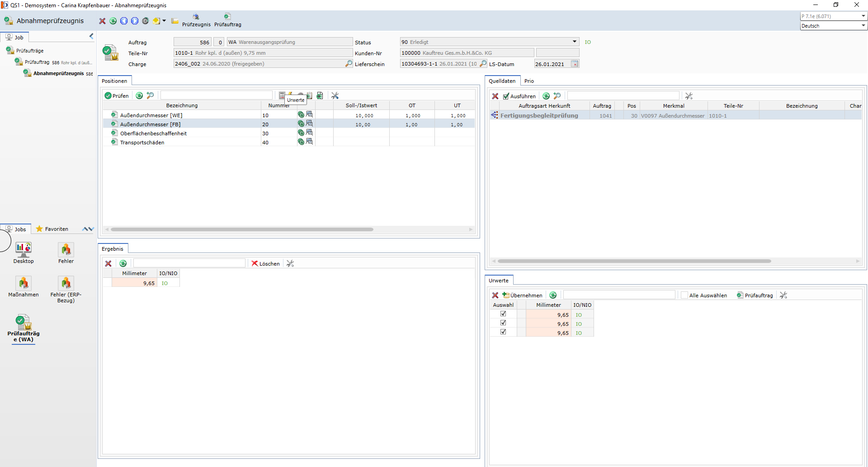
Task: Click the yellow mail envelope icon
Action: [x=156, y=21]
